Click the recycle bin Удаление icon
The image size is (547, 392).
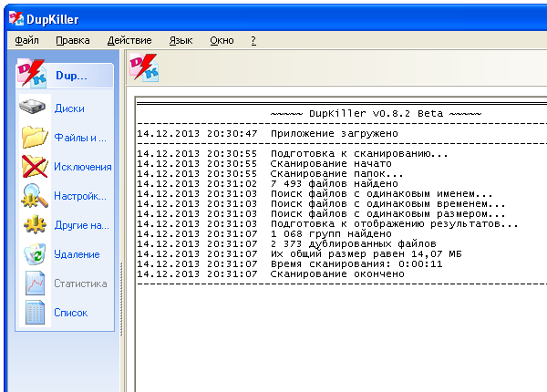tap(35, 254)
